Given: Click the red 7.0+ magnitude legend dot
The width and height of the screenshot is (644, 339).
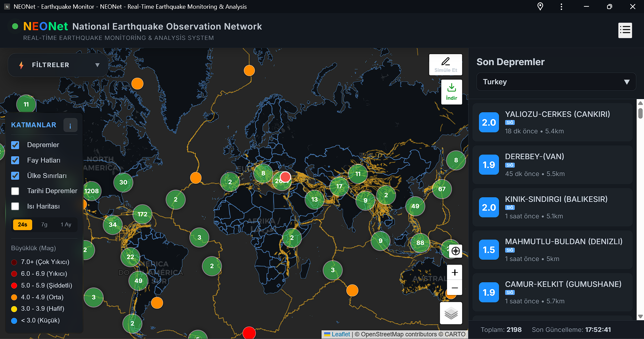Looking at the screenshot, I should (14, 262).
